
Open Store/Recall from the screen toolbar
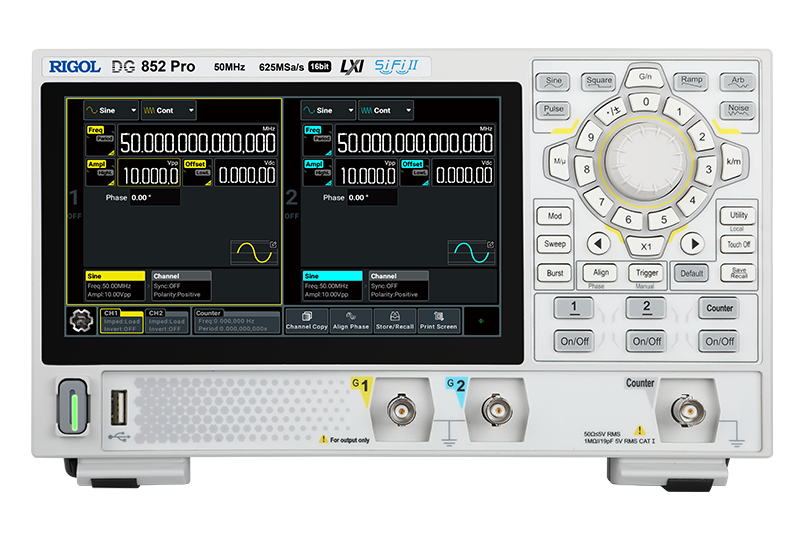point(395,321)
